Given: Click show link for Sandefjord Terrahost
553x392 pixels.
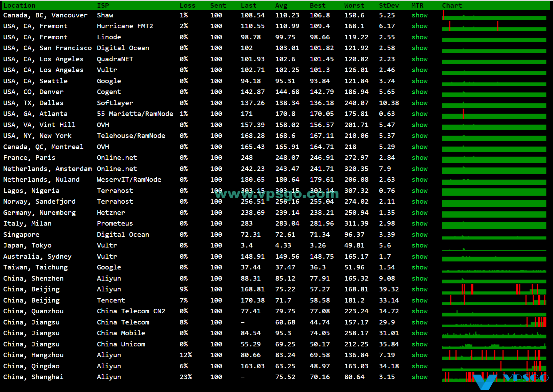Looking at the screenshot, I should pos(420,202).
